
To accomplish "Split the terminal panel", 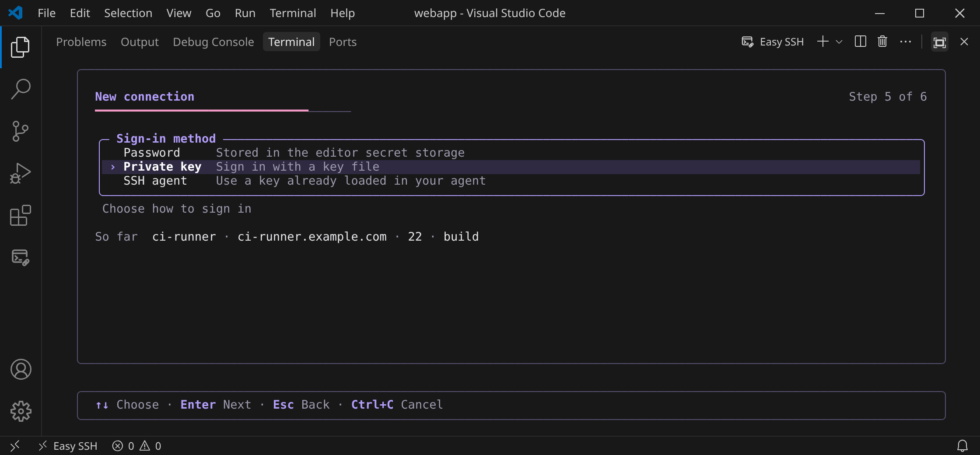I will [x=861, y=42].
